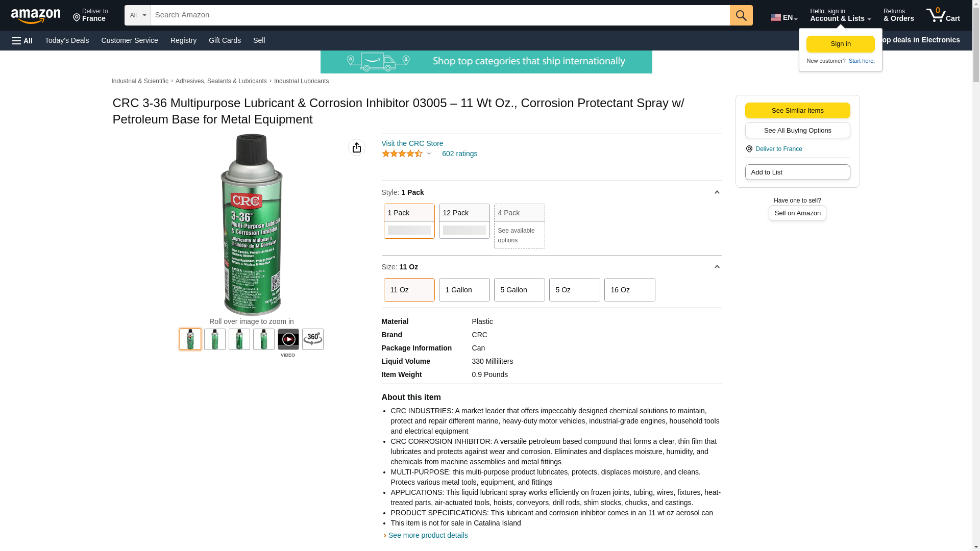Image resolution: width=980 pixels, height=551 pixels.
Task: Open the Visit the CRC Store link
Action: coord(412,143)
